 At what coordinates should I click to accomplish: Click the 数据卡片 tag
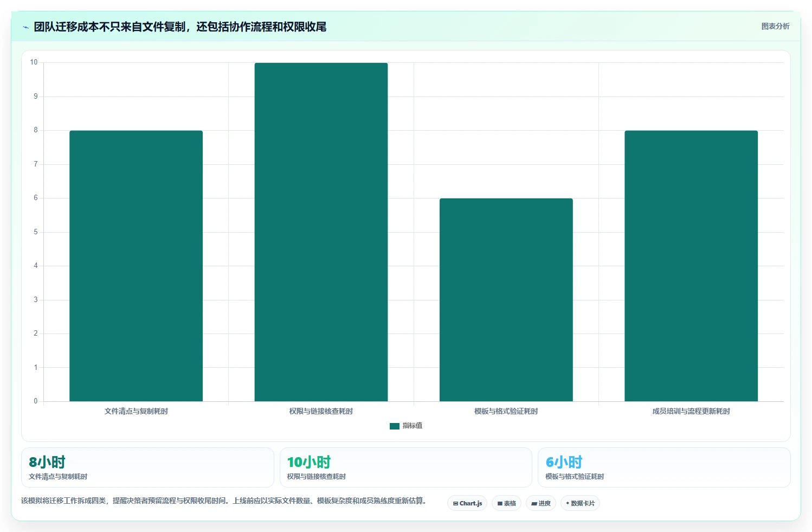[580, 503]
